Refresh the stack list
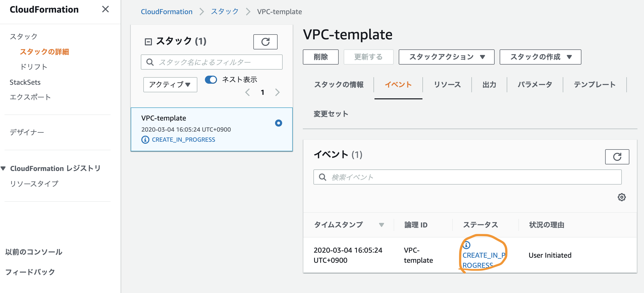Screen dimensions: 644x293 (265, 42)
